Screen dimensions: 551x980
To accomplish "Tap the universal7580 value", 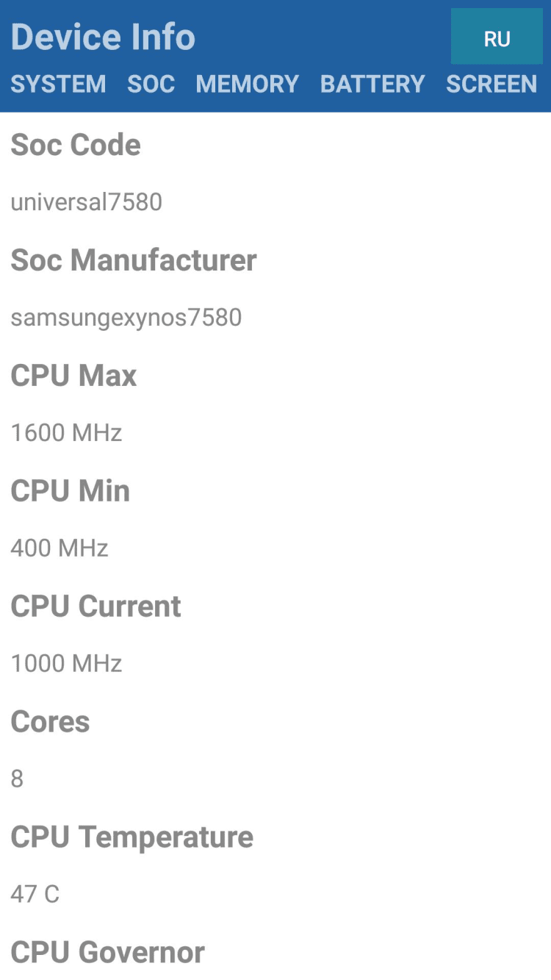I will point(86,201).
